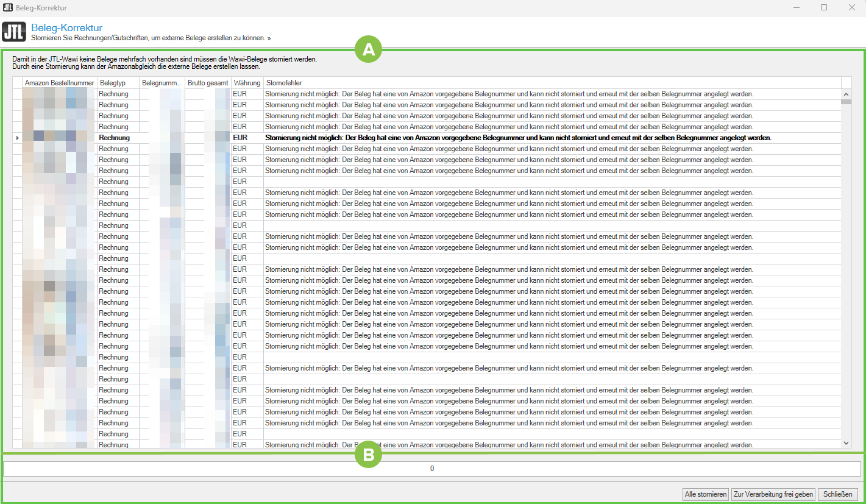Click the progress bar showing 0

(432, 469)
